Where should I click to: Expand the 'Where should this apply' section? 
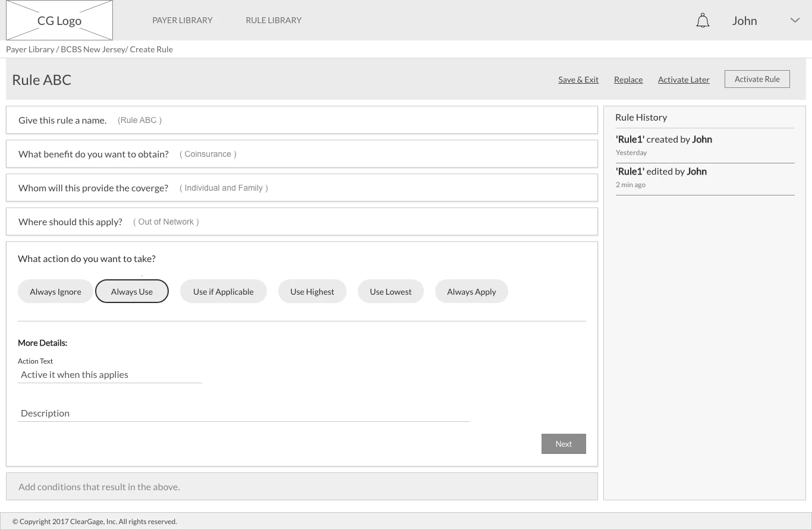click(x=302, y=222)
